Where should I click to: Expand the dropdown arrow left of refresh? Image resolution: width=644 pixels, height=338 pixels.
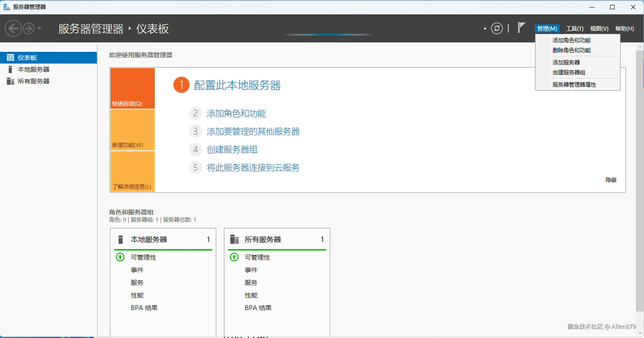click(x=485, y=29)
